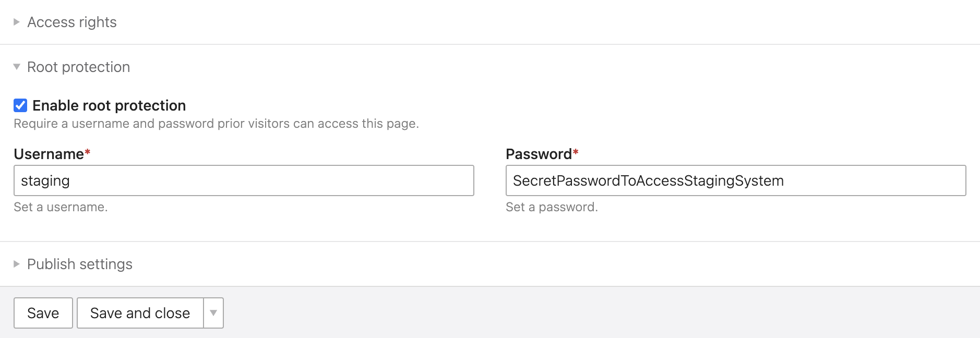Click the Password field label
980x338 pixels.
pyautogui.click(x=539, y=154)
